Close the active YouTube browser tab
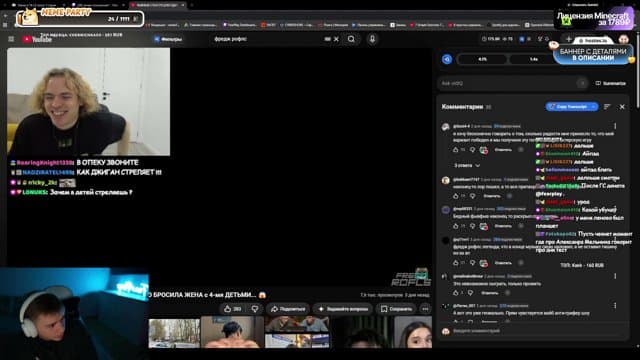640x360 pixels. click(183, 5)
